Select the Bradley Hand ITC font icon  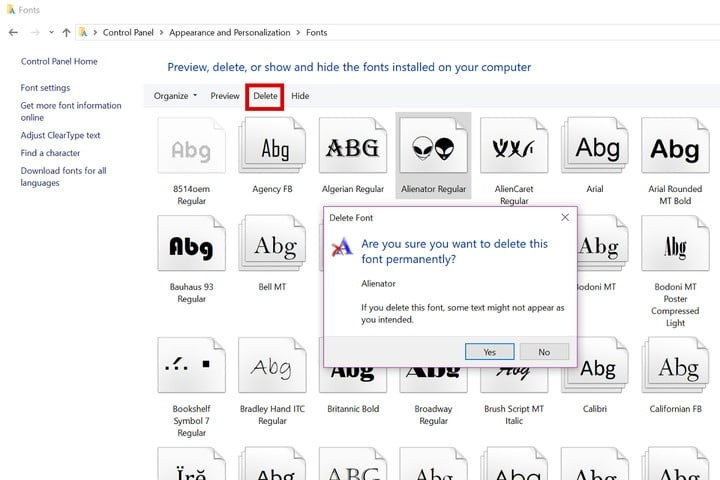(x=272, y=365)
